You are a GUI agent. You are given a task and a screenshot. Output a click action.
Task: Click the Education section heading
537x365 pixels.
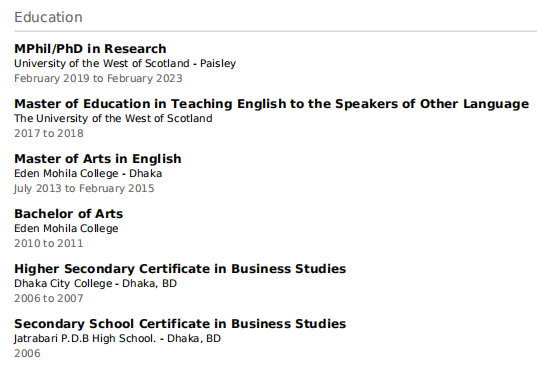click(48, 17)
